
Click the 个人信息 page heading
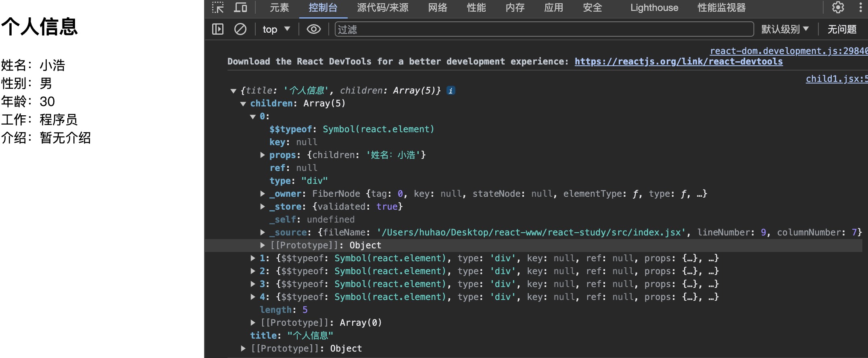click(40, 27)
